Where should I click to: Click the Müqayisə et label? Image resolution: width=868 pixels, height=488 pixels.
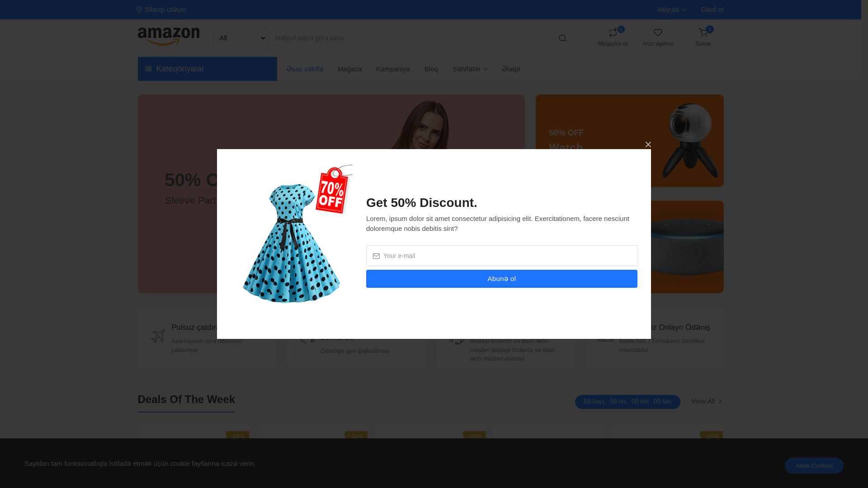pos(613,44)
